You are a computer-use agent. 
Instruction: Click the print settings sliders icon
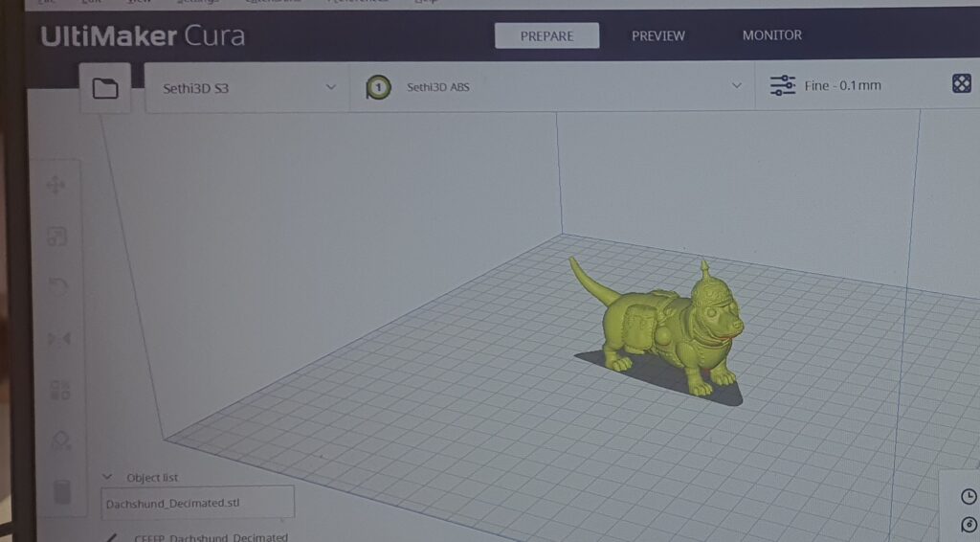pyautogui.click(x=782, y=85)
